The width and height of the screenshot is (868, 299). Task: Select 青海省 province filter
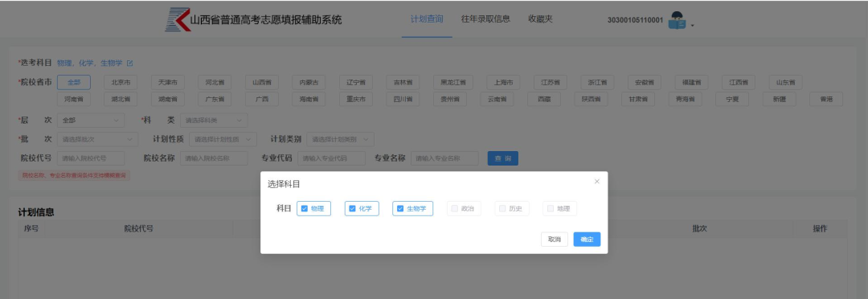coord(686,99)
